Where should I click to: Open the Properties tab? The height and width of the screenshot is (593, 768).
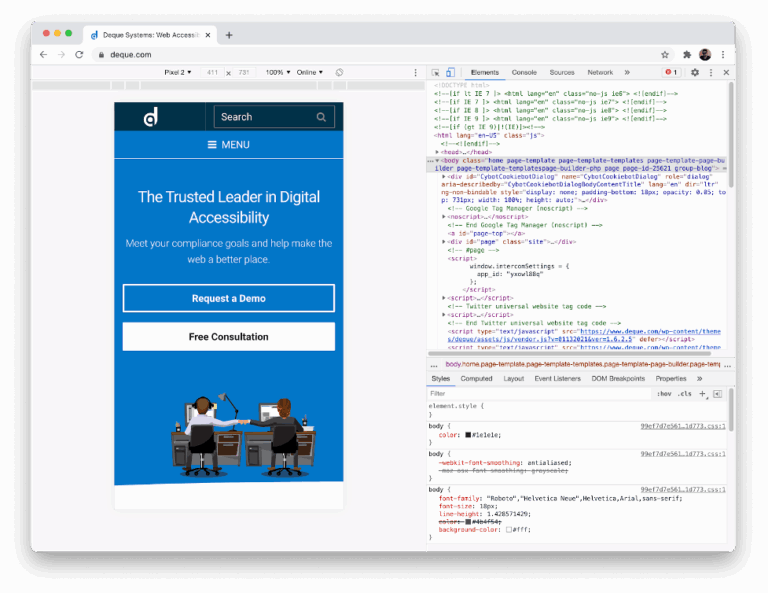tap(671, 379)
